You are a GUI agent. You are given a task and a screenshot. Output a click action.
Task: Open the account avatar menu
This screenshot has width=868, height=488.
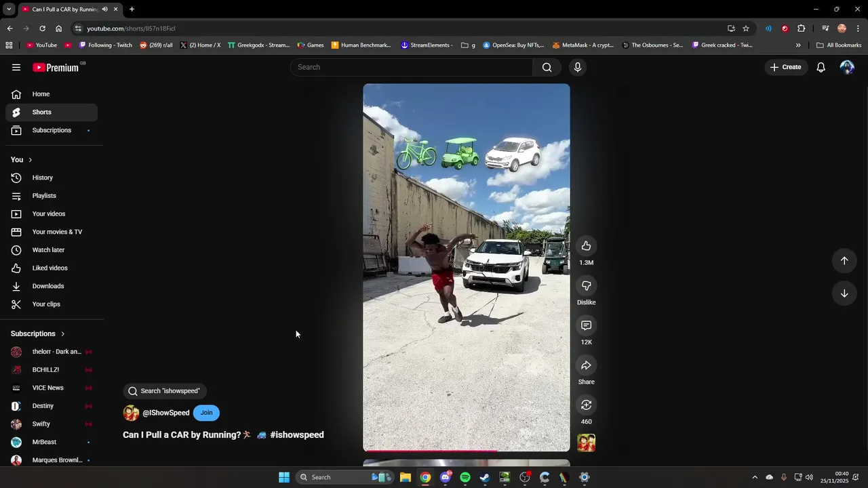pyautogui.click(x=847, y=67)
